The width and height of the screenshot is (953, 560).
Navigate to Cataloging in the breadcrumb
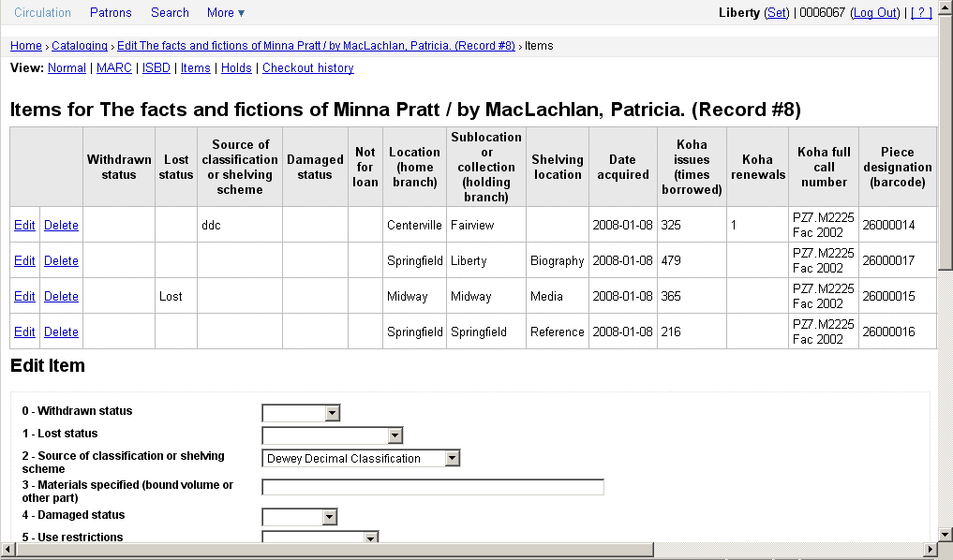80,45
